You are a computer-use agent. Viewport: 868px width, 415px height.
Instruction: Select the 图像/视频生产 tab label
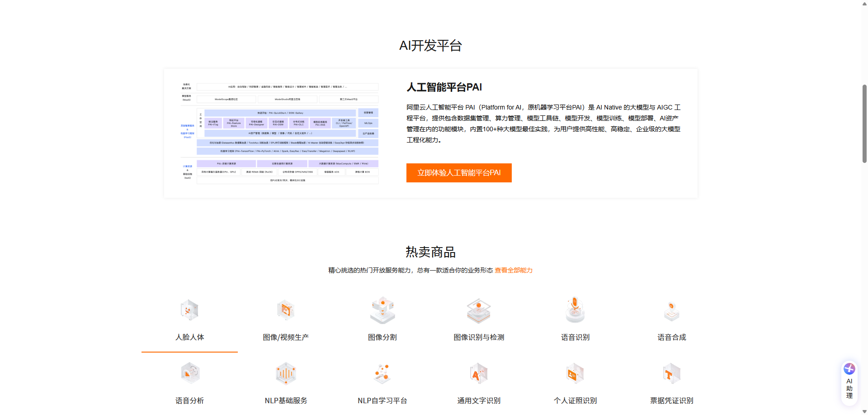[286, 337]
